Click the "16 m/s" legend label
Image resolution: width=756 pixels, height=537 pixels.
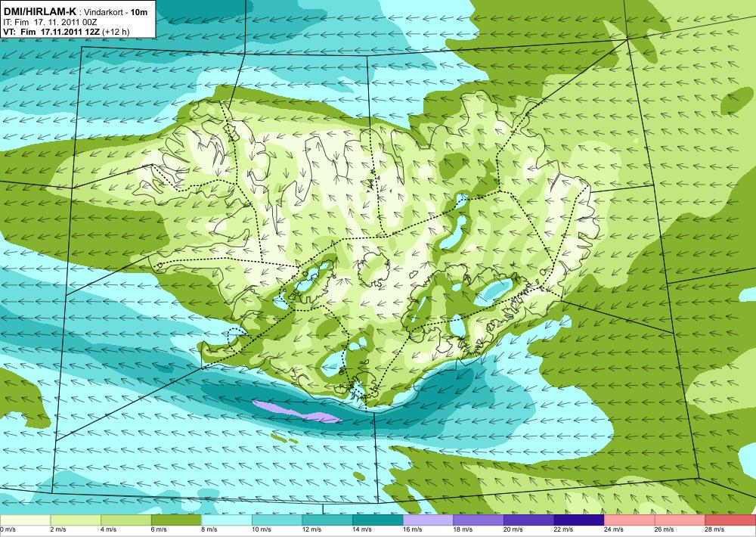413,529
